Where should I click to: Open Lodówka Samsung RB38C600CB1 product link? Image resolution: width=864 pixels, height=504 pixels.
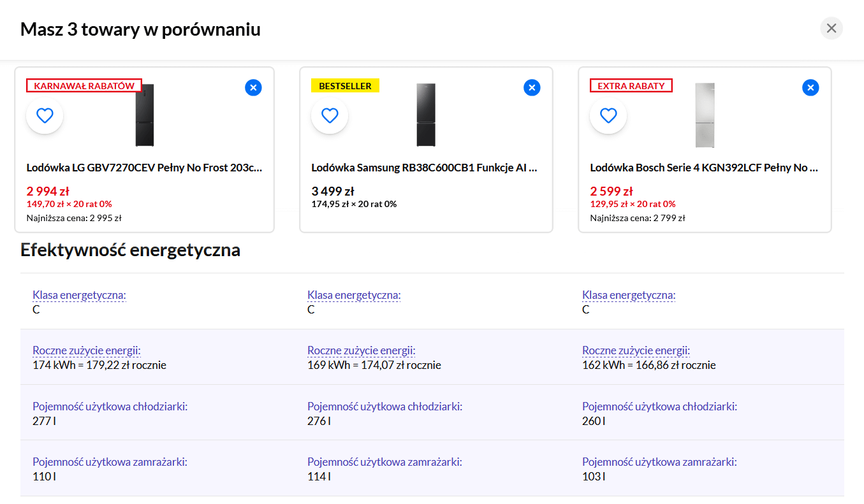pos(425,168)
